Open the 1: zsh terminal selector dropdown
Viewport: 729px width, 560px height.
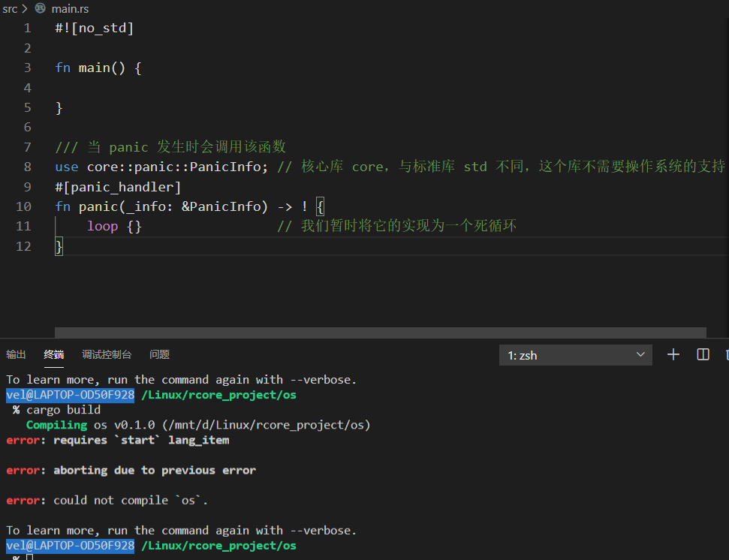[x=575, y=355]
